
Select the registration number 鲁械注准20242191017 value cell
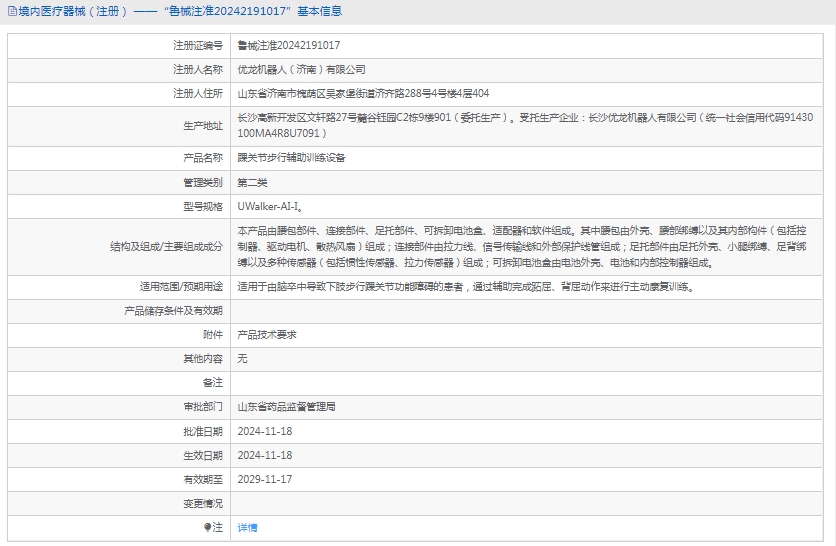point(288,45)
